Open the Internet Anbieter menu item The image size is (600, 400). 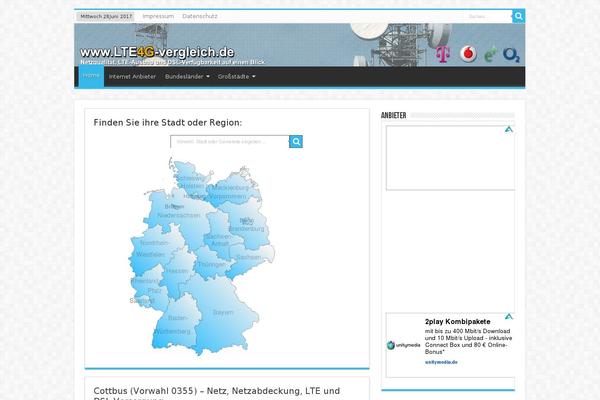coord(130,77)
